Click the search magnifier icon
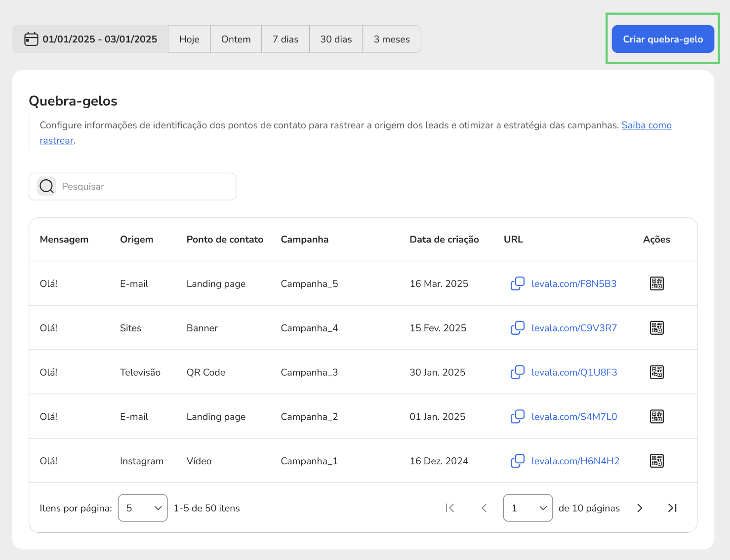 click(46, 186)
